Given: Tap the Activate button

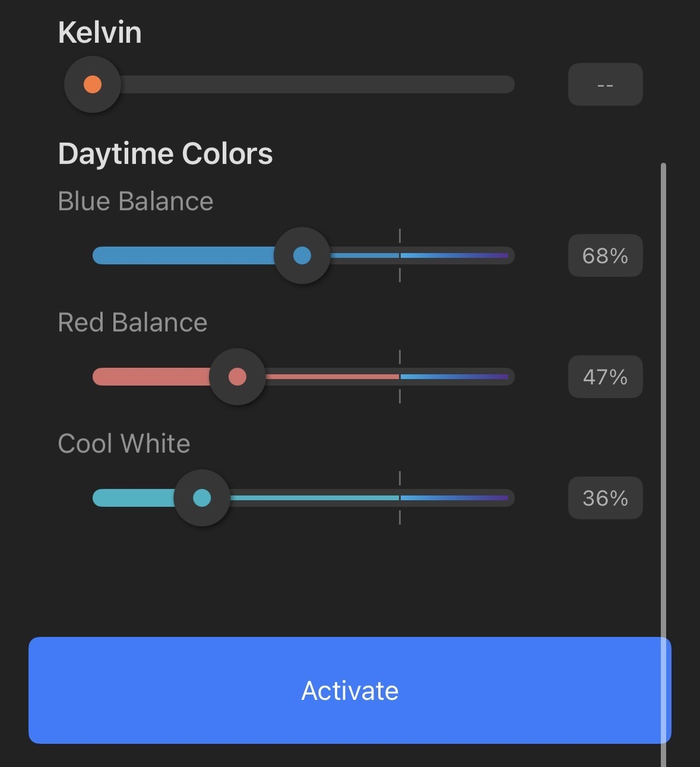Looking at the screenshot, I should point(350,690).
